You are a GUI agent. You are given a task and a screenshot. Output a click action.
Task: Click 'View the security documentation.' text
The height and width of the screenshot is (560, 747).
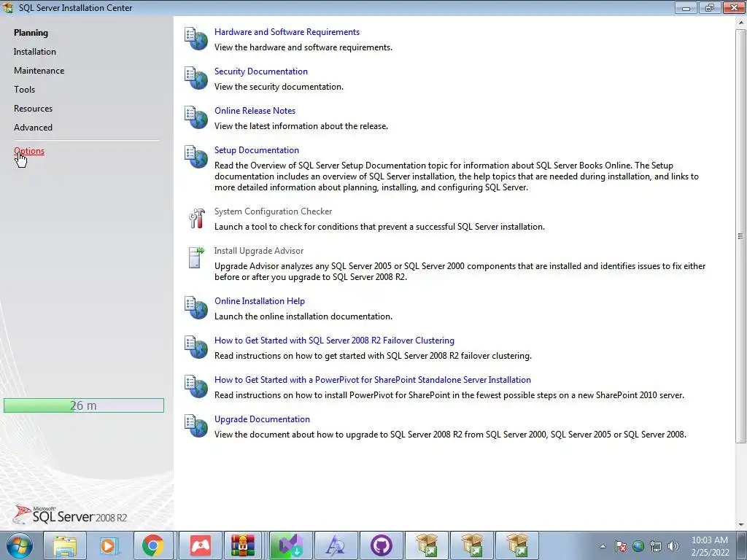coord(279,87)
